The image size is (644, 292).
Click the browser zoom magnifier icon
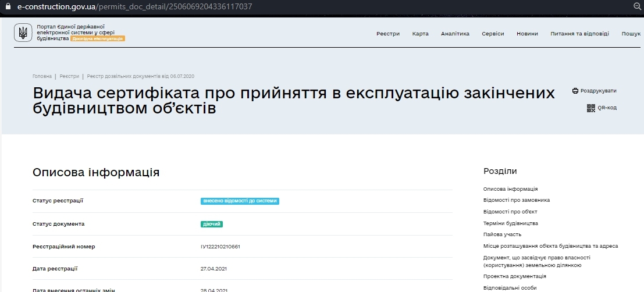point(638,6)
